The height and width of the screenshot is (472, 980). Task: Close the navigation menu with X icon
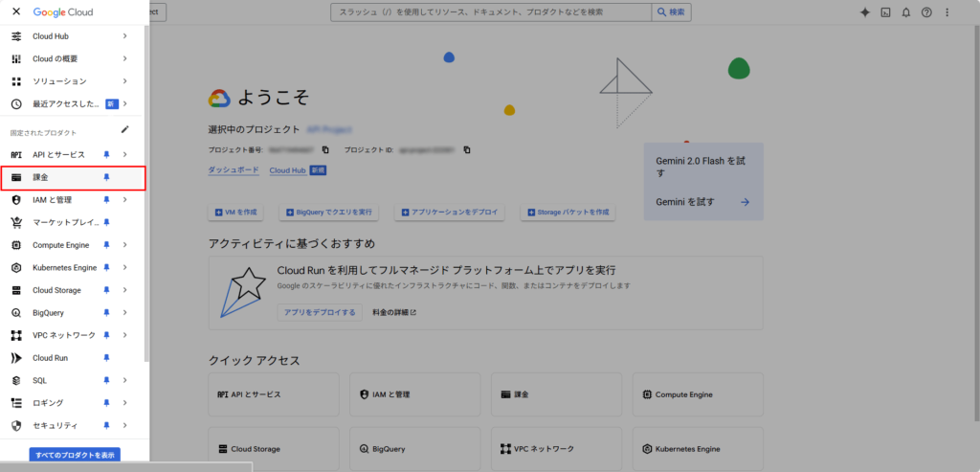16,11
